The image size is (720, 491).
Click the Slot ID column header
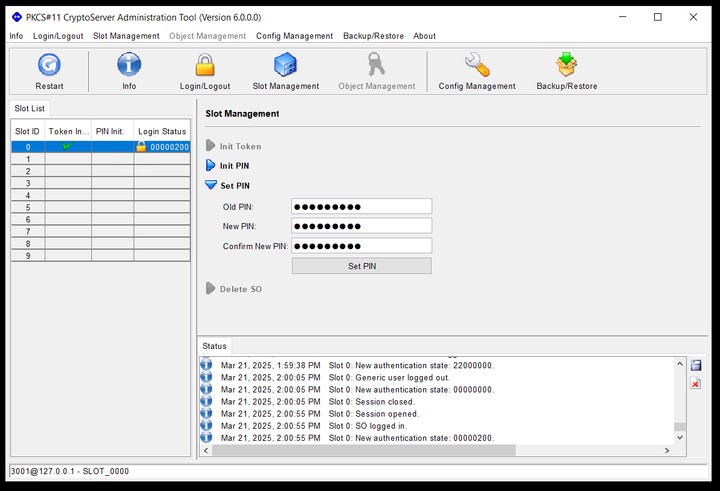[x=28, y=131]
